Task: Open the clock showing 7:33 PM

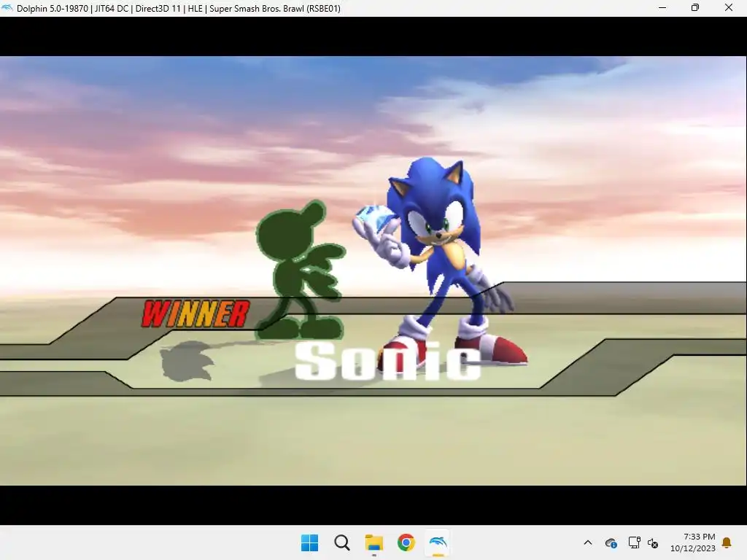Action: (x=699, y=537)
